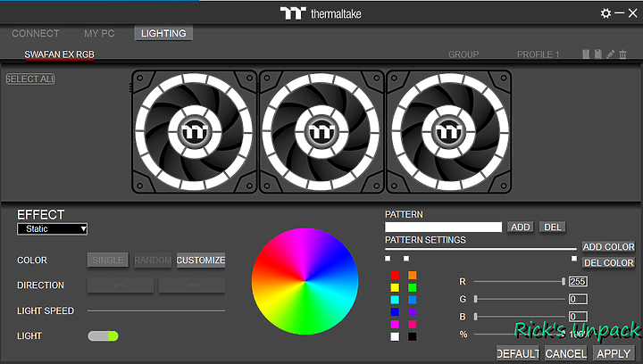643x364 pixels.
Task: Minimize the Thermaltake window
Action: [620, 13]
